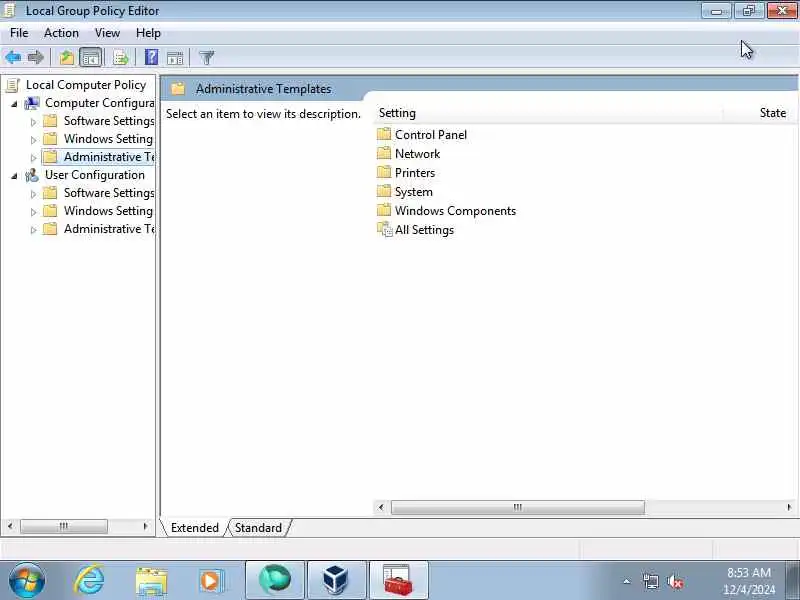Image resolution: width=800 pixels, height=600 pixels.
Task: Expand Software Settings under Computer Configuration
Action: tap(34, 122)
